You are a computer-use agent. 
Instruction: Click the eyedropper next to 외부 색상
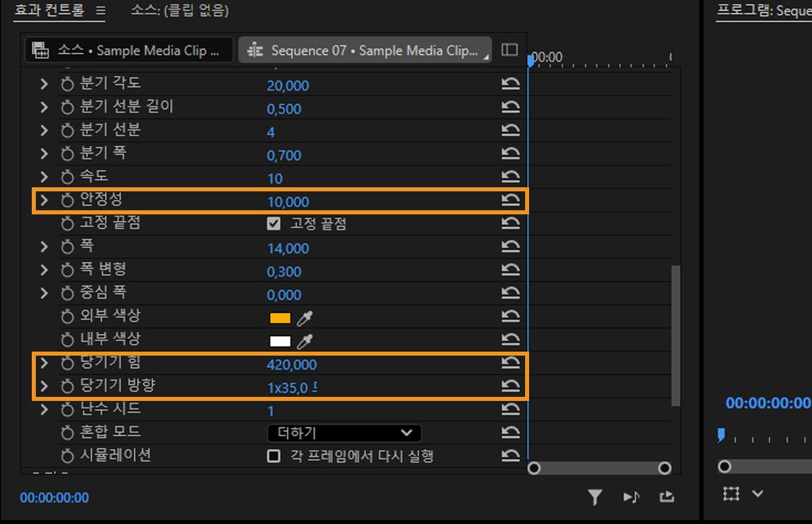click(x=303, y=316)
